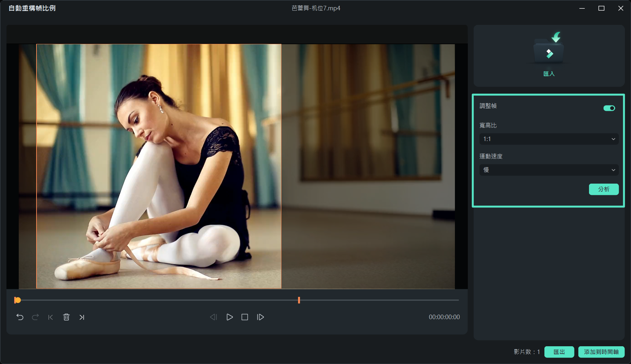Step back one frame

click(x=213, y=317)
